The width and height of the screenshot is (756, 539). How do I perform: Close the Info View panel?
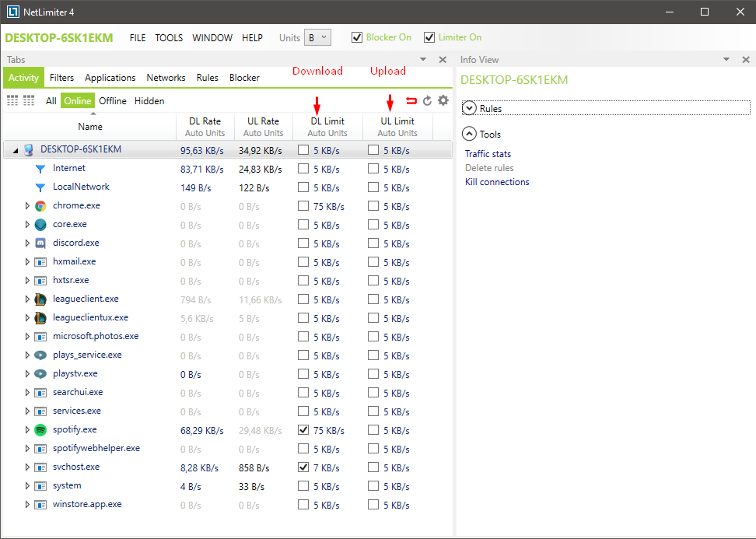pos(746,60)
